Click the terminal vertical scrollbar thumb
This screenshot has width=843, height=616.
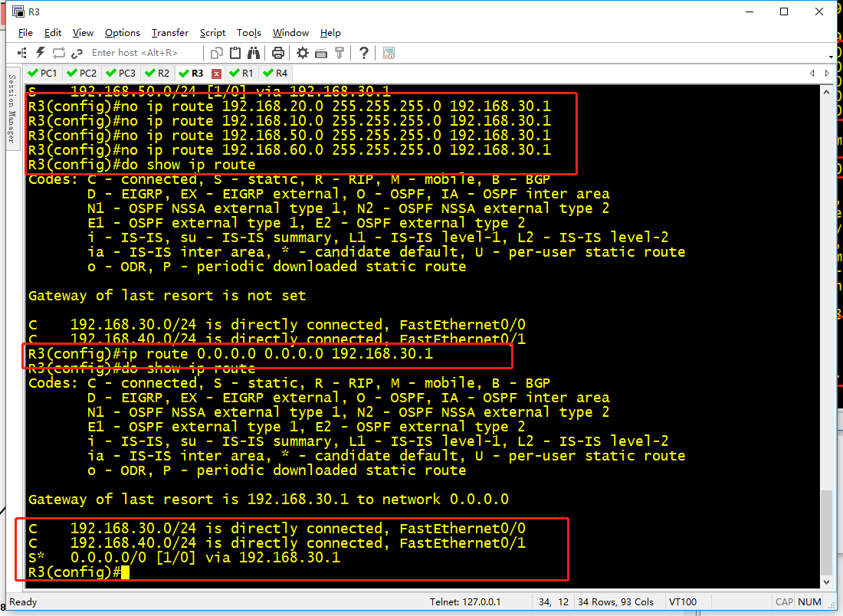(x=826, y=532)
